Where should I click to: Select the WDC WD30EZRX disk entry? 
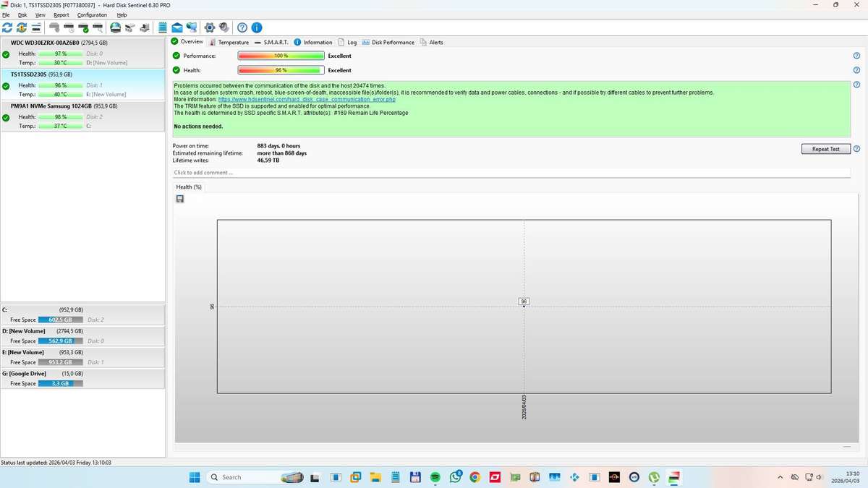83,53
